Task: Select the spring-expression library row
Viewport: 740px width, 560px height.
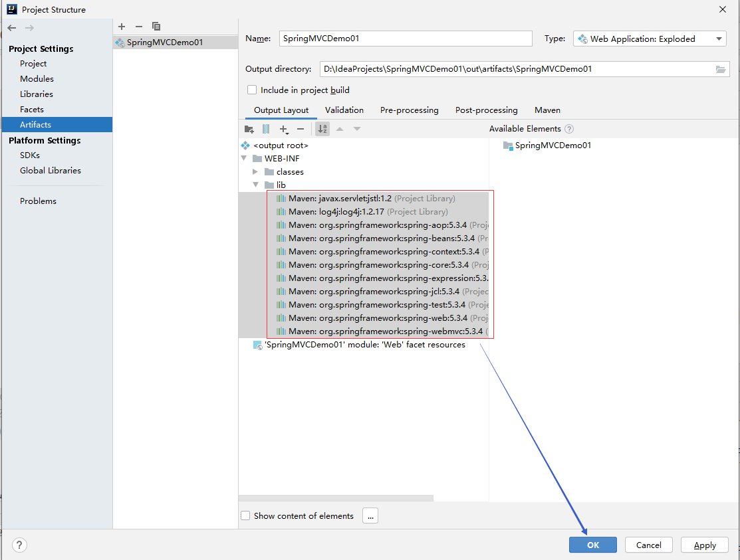Action: tap(364, 278)
